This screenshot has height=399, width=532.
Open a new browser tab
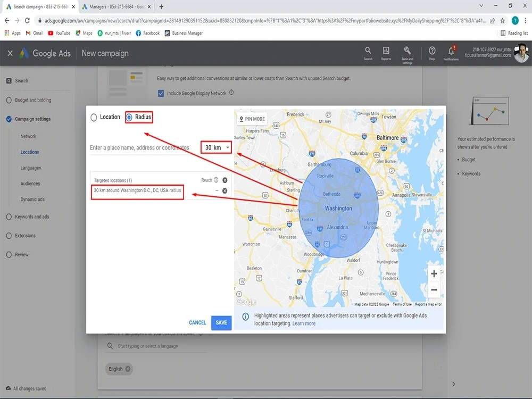[x=161, y=6]
